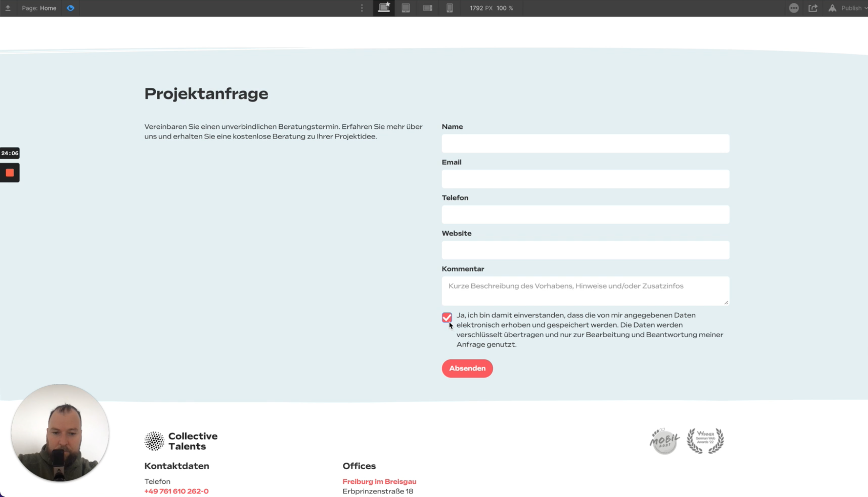Viewport: 868px width, 497px height.
Task: Click the German Web Awards winner badge
Action: click(705, 441)
